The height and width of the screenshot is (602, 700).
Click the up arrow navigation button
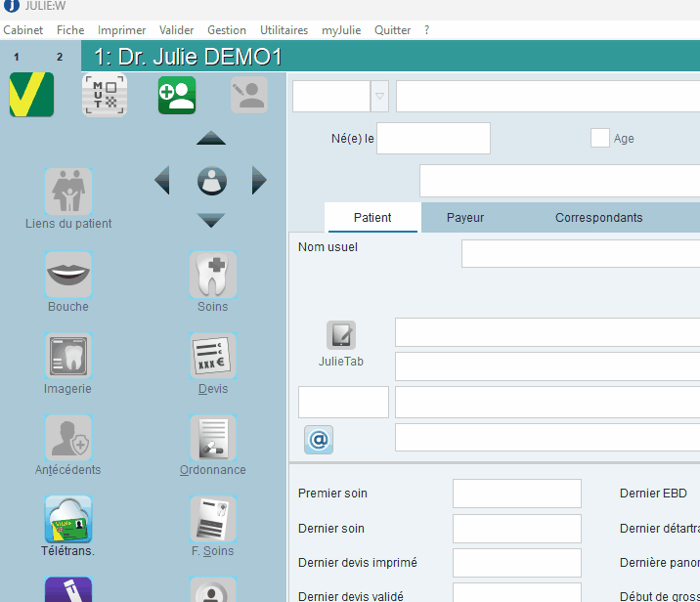click(x=211, y=138)
